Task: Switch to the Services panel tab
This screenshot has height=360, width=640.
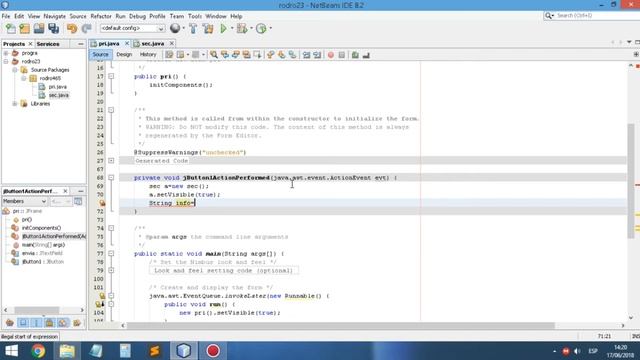Action: [x=48, y=44]
